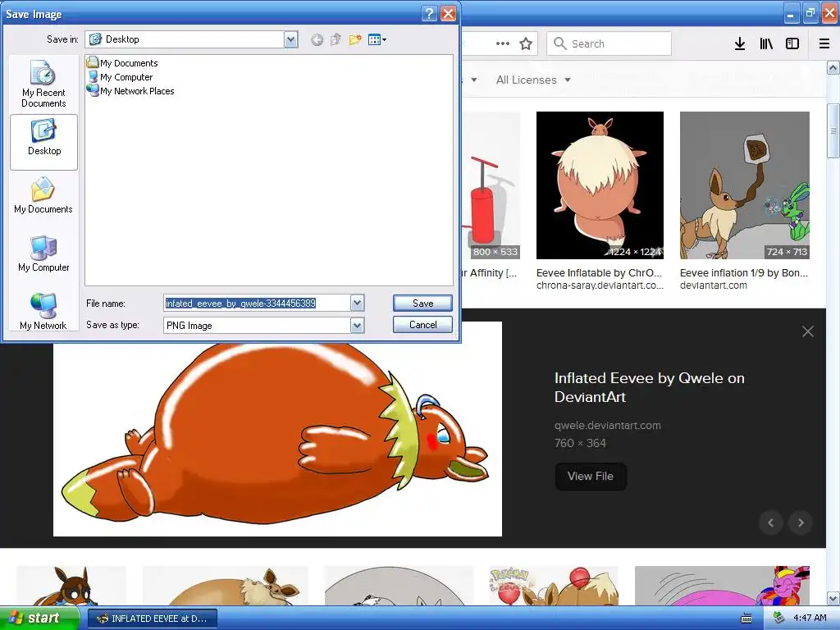Click the network connection tray icon
The height and width of the screenshot is (630, 840).
click(779, 619)
